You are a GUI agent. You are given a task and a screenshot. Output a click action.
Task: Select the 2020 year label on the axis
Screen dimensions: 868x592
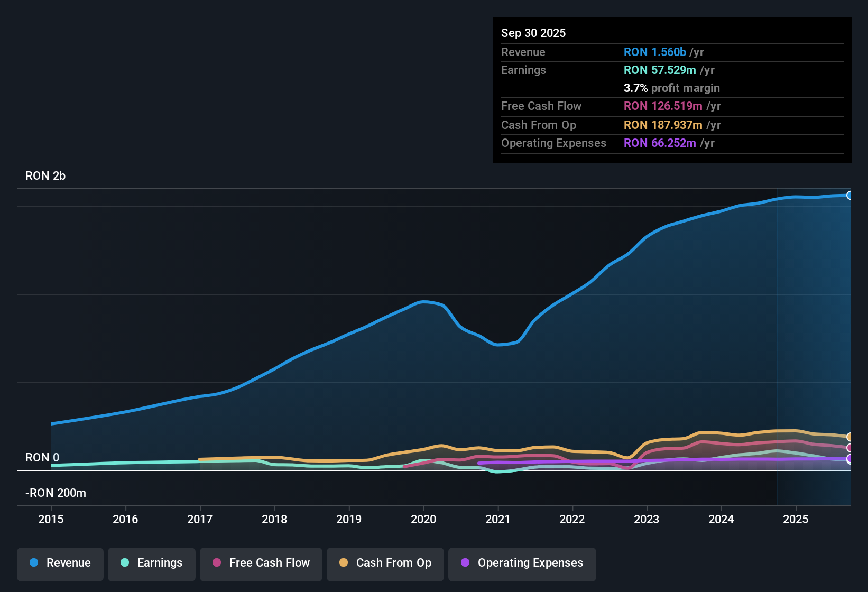point(423,520)
